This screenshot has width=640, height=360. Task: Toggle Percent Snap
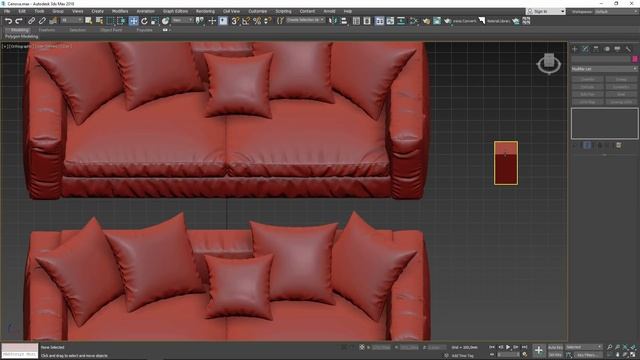257,20
